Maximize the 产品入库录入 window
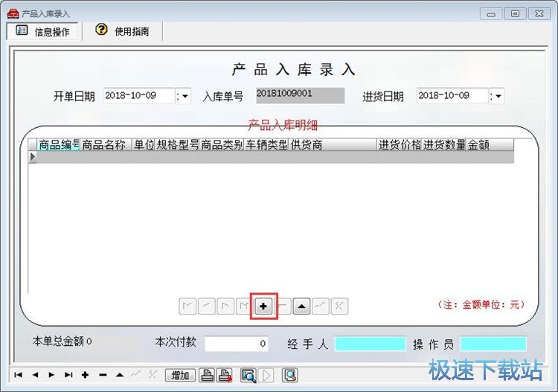 pos(515,14)
